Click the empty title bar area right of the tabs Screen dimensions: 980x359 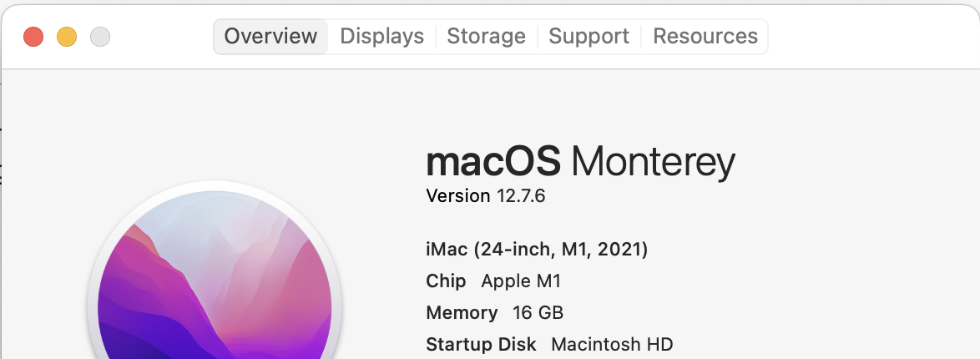pyautogui.click(x=868, y=37)
